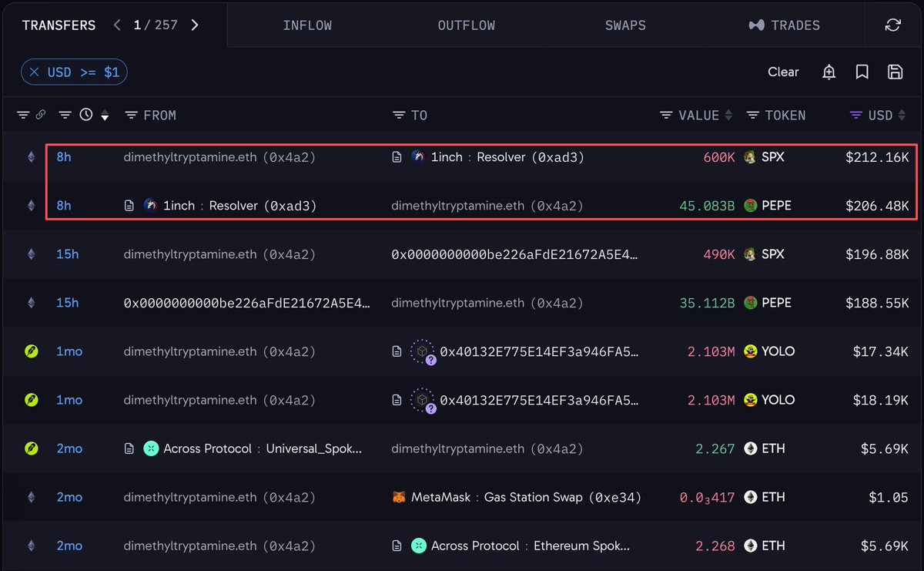Click the Ethereum chain icon in the $196.88K row
924x571 pixels.
click(31, 254)
